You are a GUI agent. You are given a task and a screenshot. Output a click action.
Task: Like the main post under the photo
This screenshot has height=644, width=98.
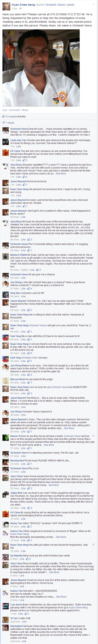pos(5,110)
